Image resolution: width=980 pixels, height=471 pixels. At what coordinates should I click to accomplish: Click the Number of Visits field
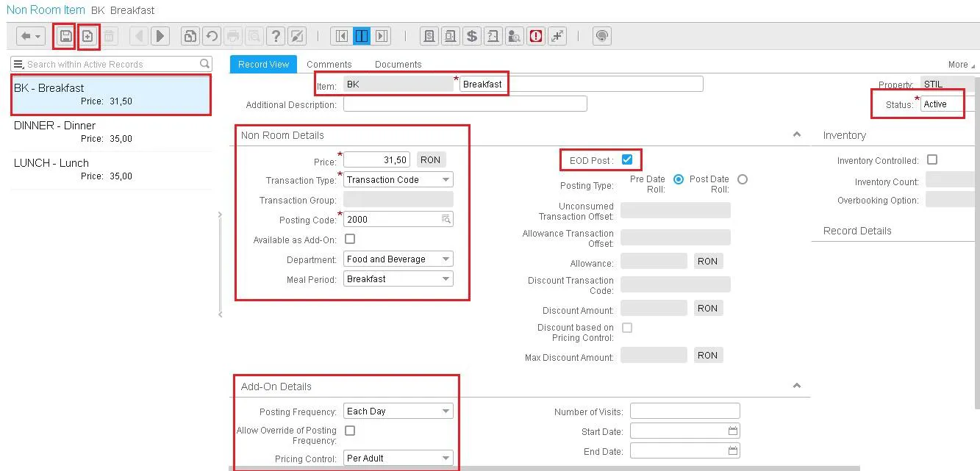click(x=685, y=411)
